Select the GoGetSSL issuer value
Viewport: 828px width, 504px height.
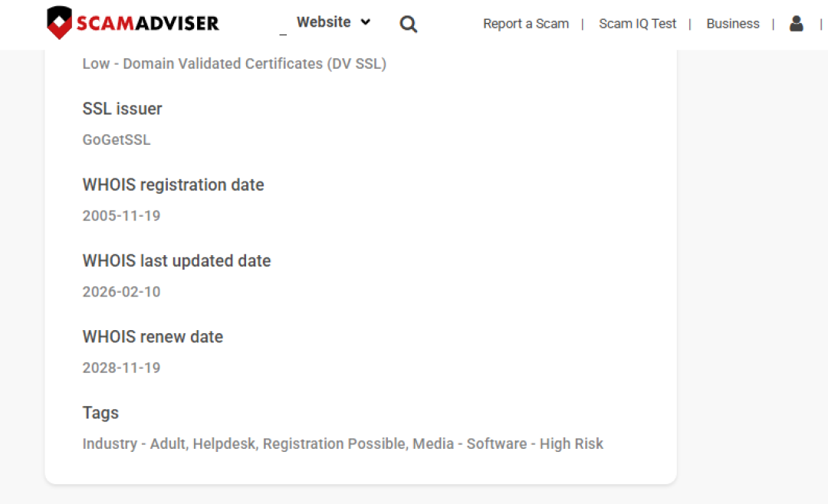[x=117, y=140]
